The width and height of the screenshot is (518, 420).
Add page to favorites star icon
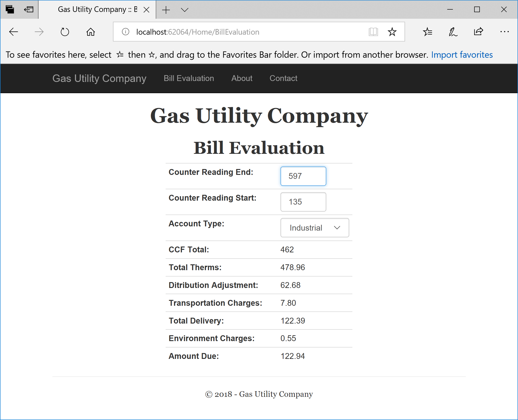(392, 32)
